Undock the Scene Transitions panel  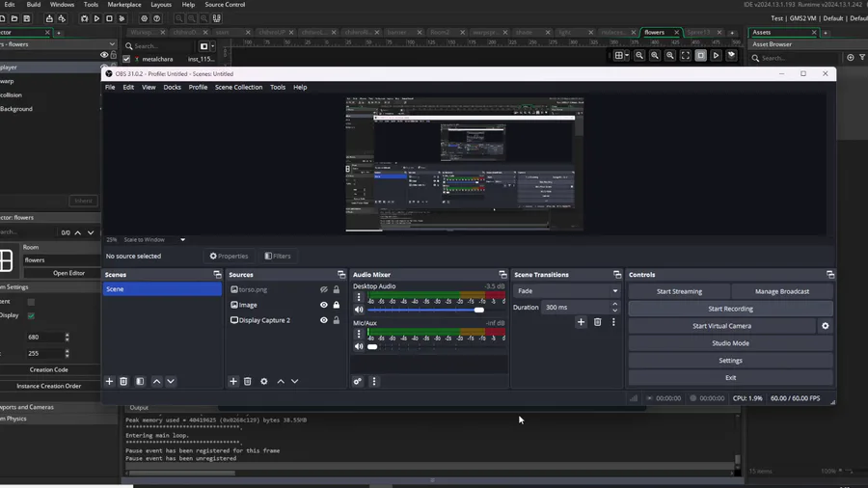[617, 275]
